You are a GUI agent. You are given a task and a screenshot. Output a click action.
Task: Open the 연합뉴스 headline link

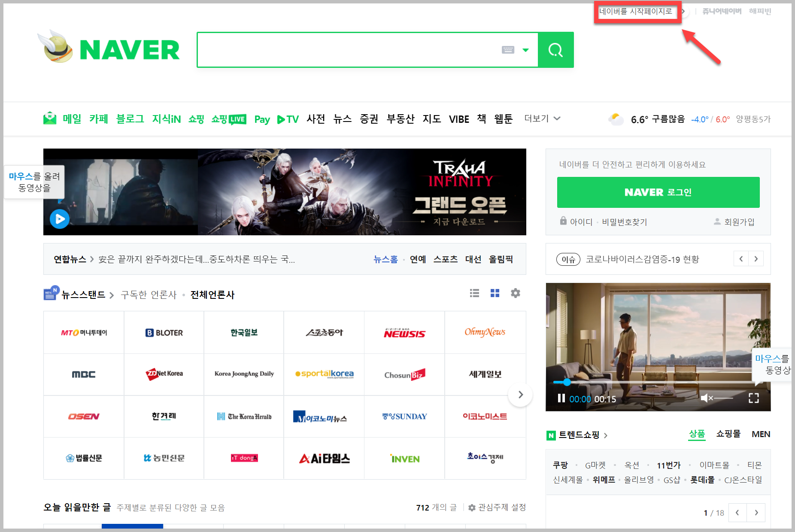196,259
